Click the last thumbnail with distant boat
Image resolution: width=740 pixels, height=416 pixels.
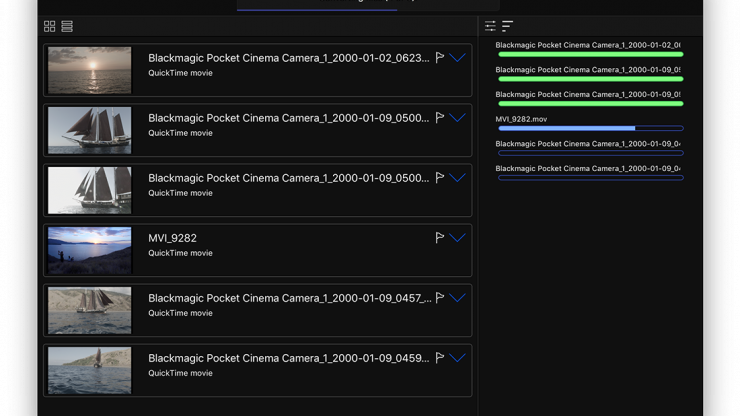point(89,370)
